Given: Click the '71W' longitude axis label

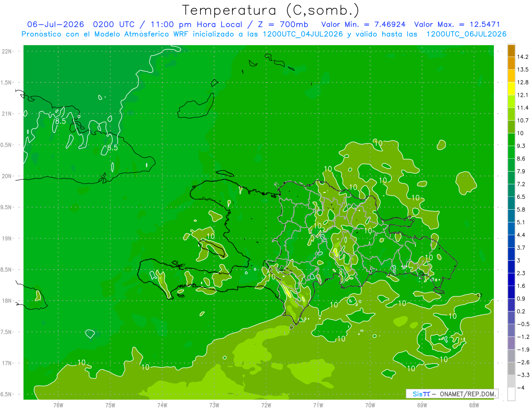Looking at the screenshot, I should [x=318, y=405].
